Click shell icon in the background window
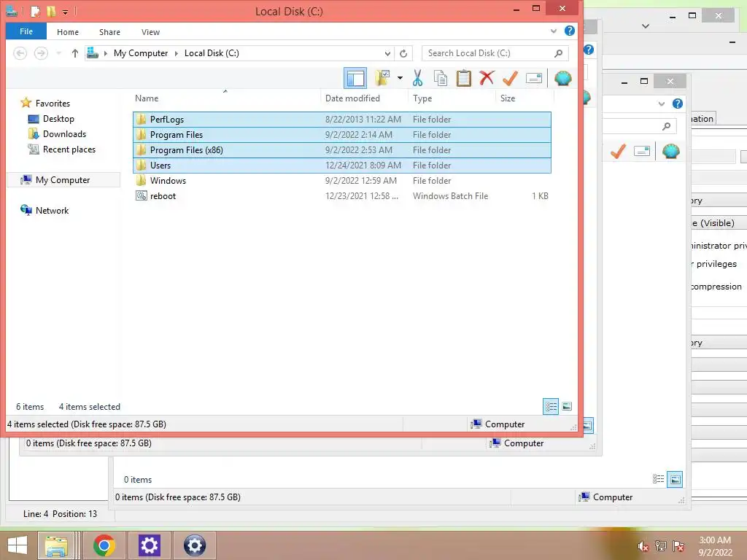The image size is (747, 560). click(x=671, y=152)
